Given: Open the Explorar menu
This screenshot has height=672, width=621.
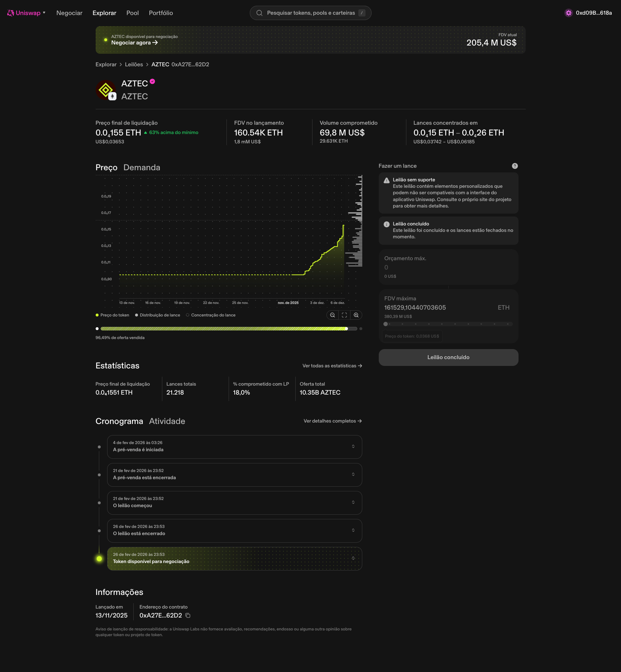Looking at the screenshot, I should [x=104, y=13].
